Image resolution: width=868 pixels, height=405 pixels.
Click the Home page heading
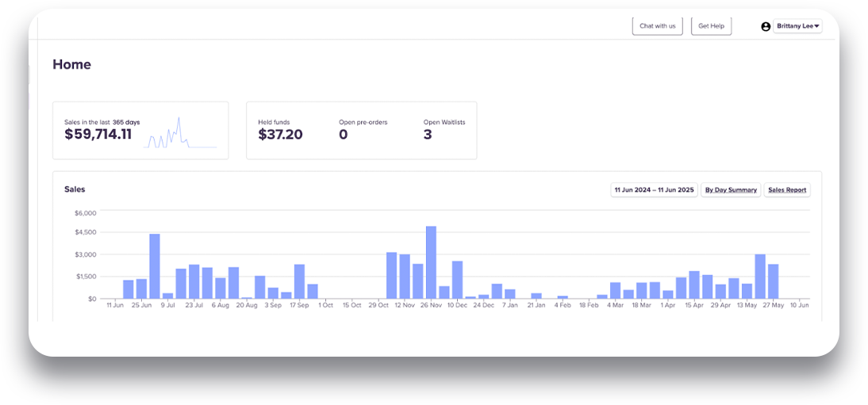click(72, 65)
